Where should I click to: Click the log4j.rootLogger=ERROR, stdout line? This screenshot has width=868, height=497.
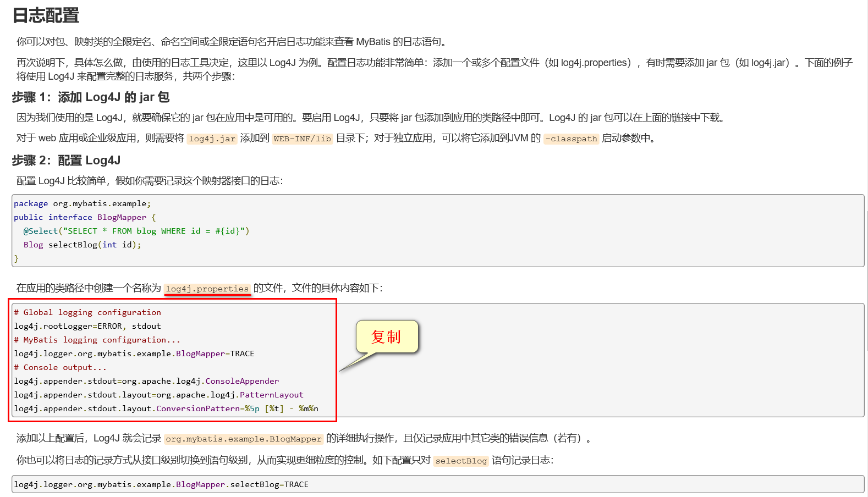click(x=87, y=326)
